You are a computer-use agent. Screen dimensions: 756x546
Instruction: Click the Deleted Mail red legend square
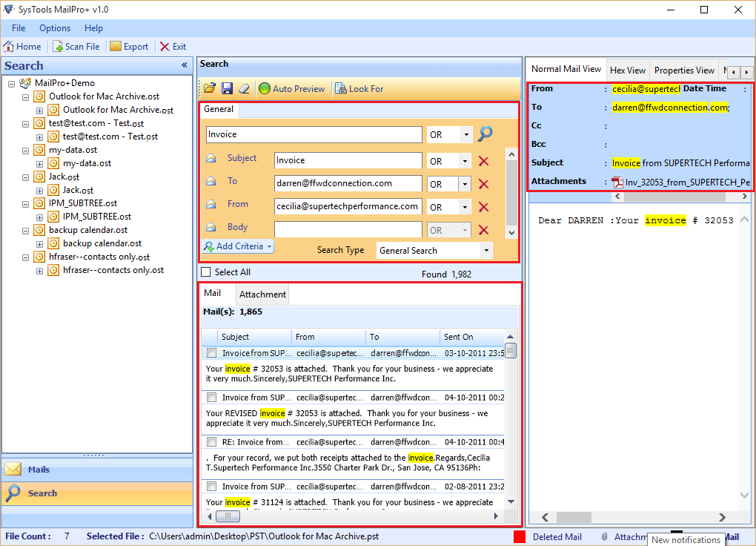click(x=520, y=537)
